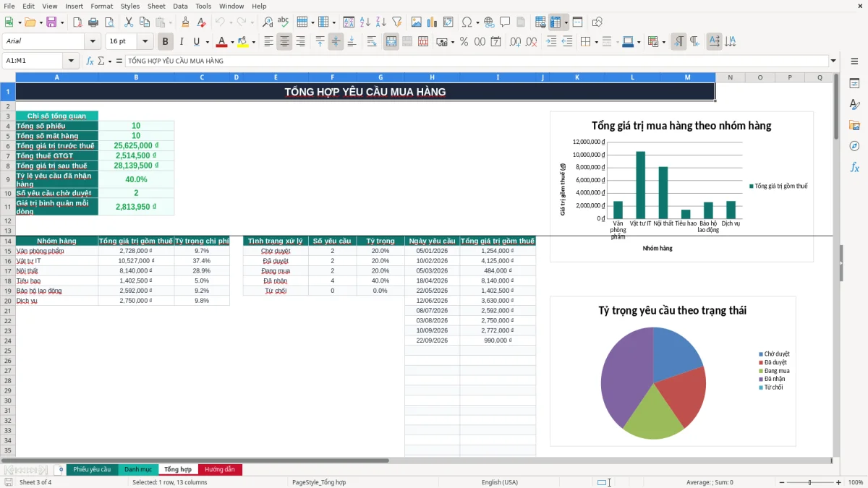The height and width of the screenshot is (488, 868).
Task: Select column H header
Action: pos(432,77)
